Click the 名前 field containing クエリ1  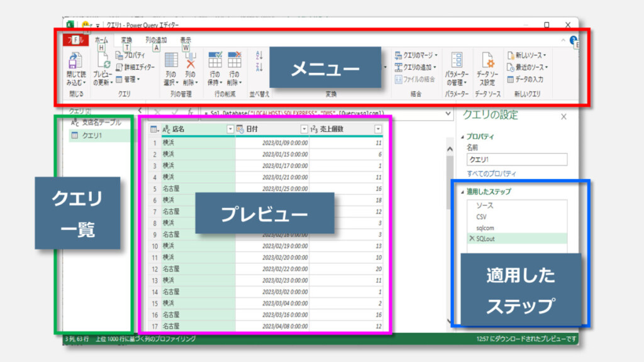516,160
